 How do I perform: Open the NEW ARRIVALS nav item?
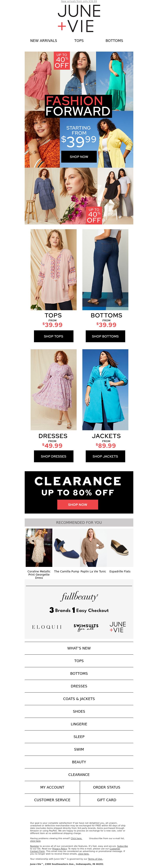tap(43, 41)
